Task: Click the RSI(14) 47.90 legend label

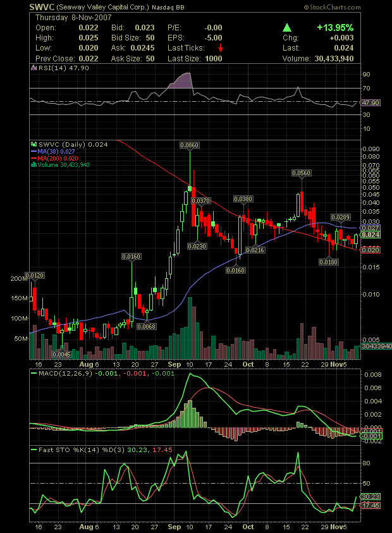Action: (64, 68)
